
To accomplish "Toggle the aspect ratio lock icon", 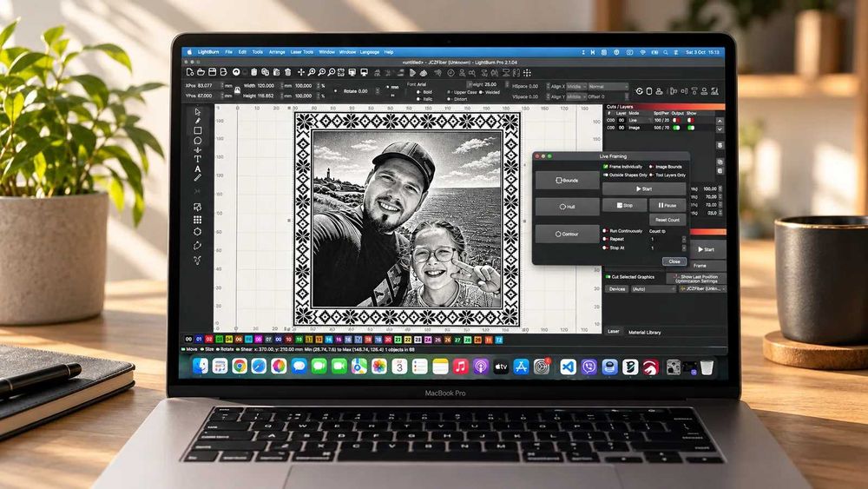I will [x=237, y=90].
